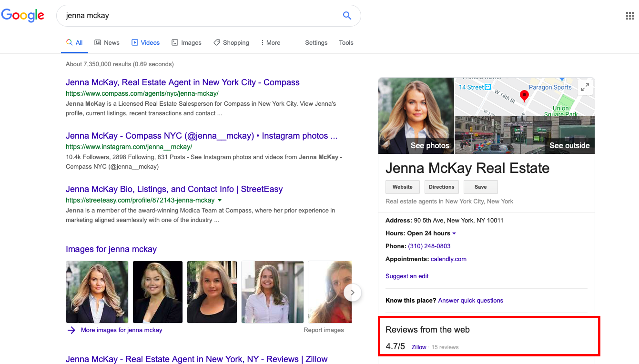
Task: Open second image thumbnail with black background
Action: click(x=158, y=292)
